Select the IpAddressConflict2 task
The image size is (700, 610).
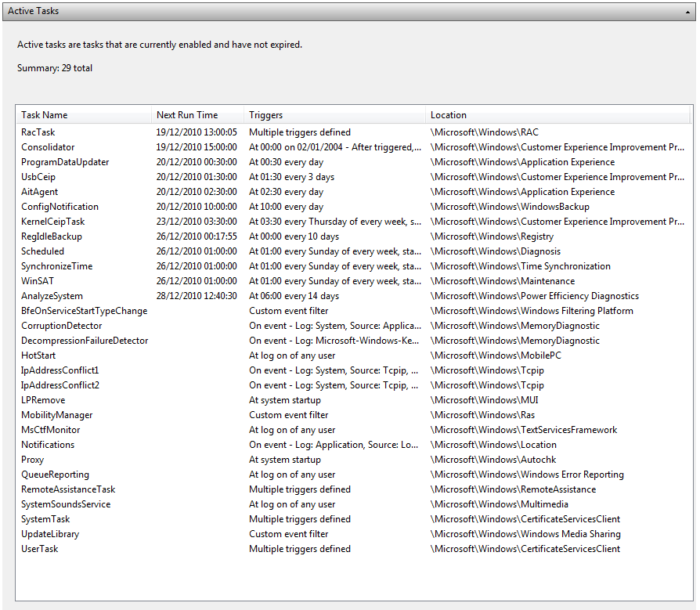[354, 385]
